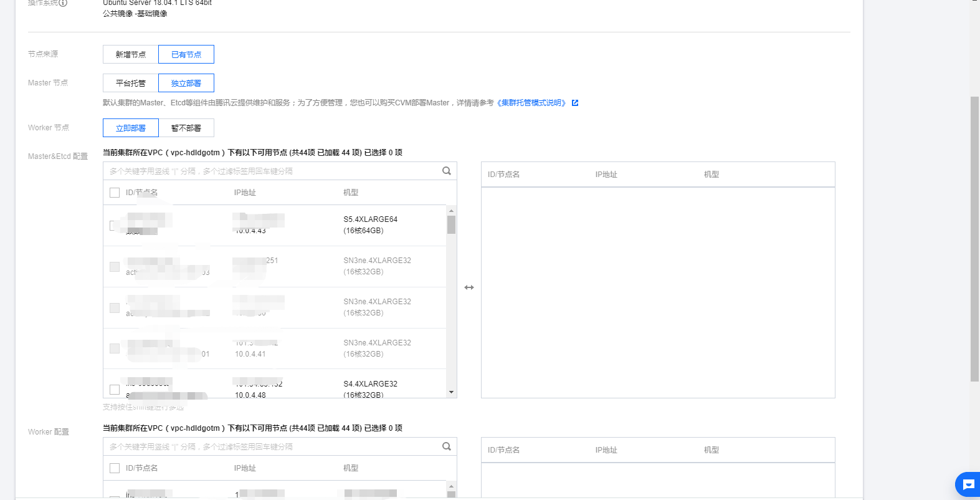Click external link icon after 集群托管模式说明
The image size is (980, 500).
click(x=575, y=103)
